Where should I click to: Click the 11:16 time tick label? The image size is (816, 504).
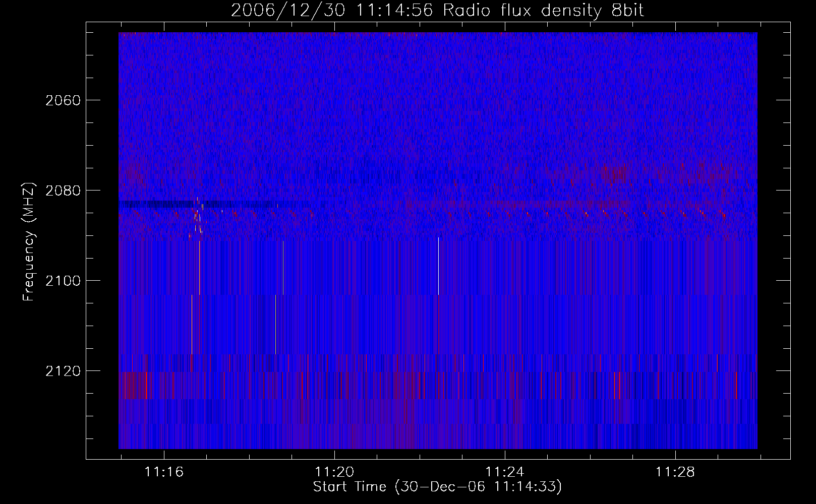pos(164,472)
